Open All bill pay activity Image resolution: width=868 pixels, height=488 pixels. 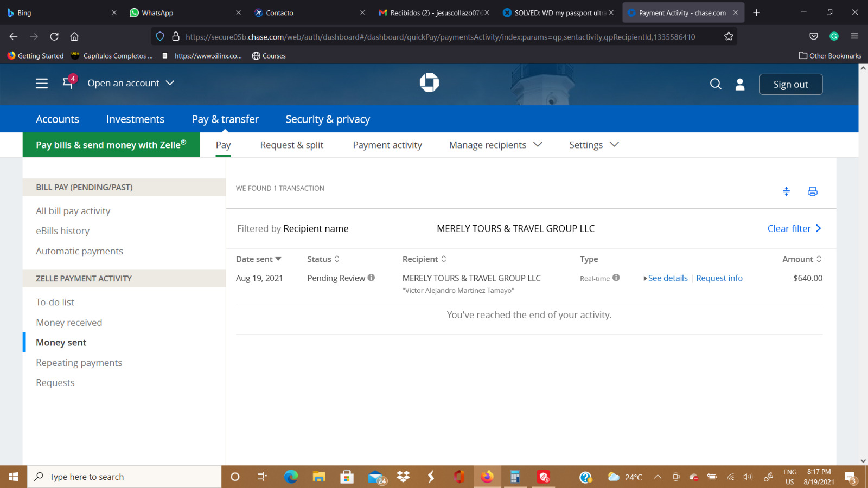pos(73,211)
